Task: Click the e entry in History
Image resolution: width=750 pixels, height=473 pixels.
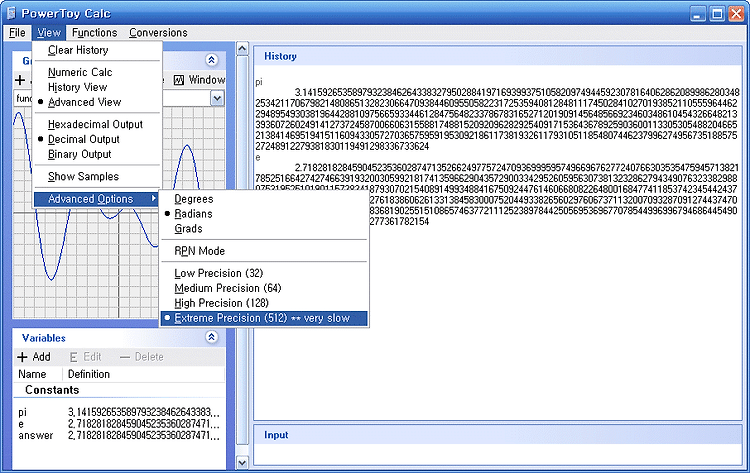Action: click(258, 157)
